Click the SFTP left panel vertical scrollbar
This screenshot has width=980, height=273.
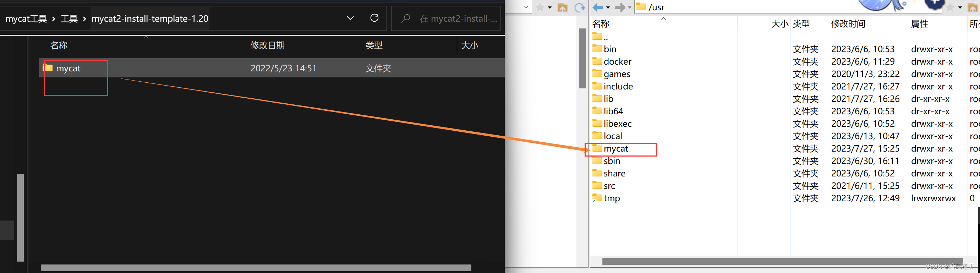pyautogui.click(x=582, y=58)
